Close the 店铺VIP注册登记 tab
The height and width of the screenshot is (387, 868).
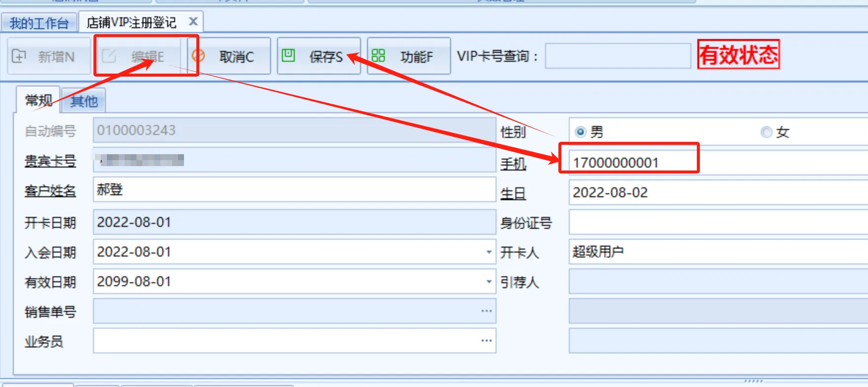[x=193, y=21]
